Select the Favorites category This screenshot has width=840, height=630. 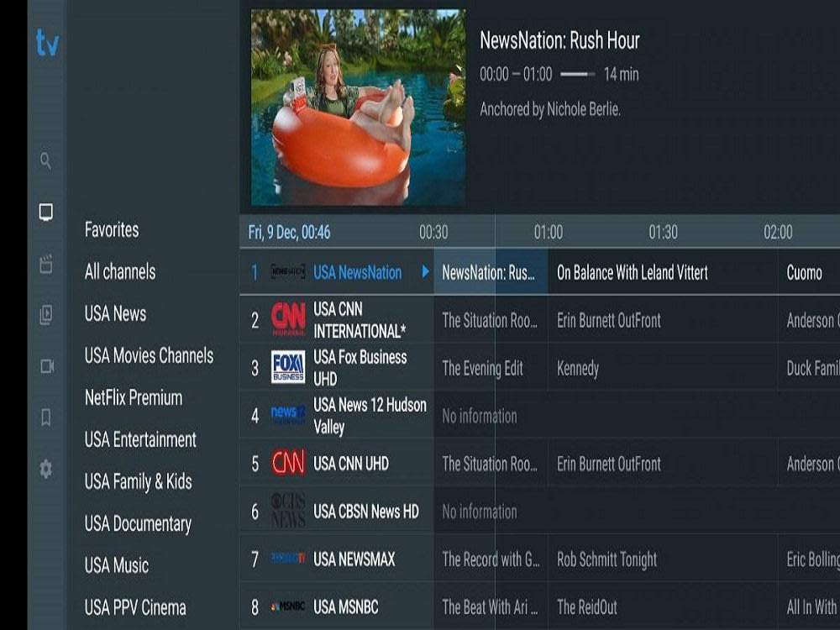pyautogui.click(x=112, y=230)
